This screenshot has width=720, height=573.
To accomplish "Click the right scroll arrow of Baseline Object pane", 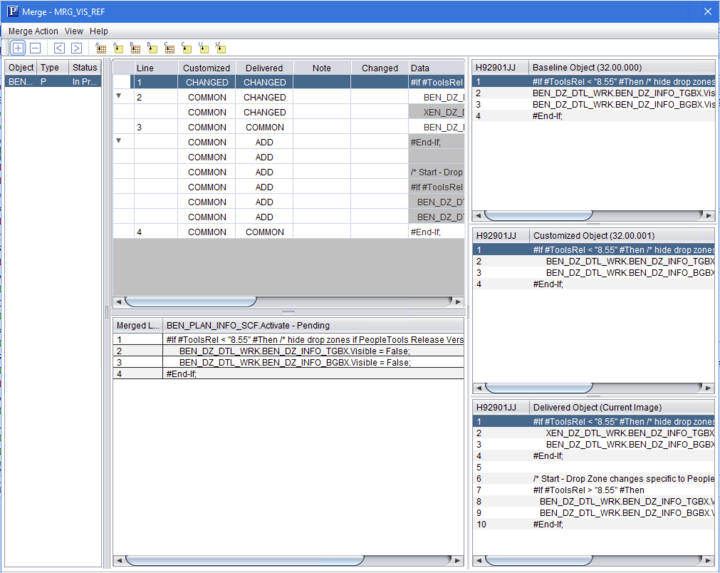I will [x=709, y=215].
